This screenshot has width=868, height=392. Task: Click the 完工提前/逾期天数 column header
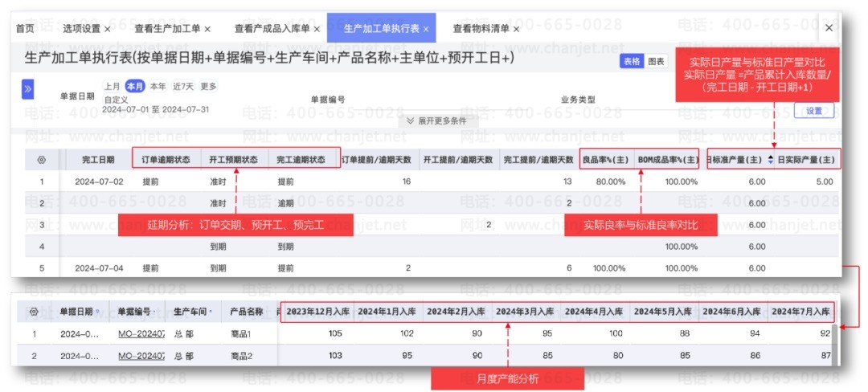[538, 160]
